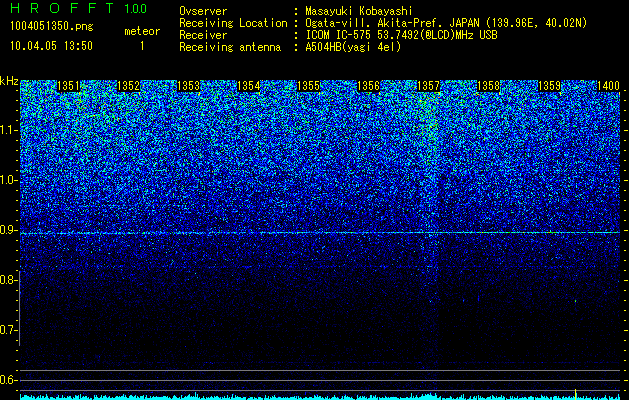Screen dimensions: 629x400
Task: Click the cyan signal intensity strip at bottom
Action: tap(320, 397)
